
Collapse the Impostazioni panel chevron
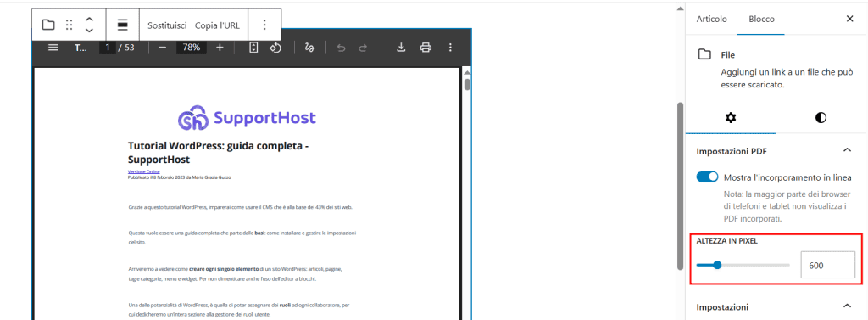click(x=847, y=306)
